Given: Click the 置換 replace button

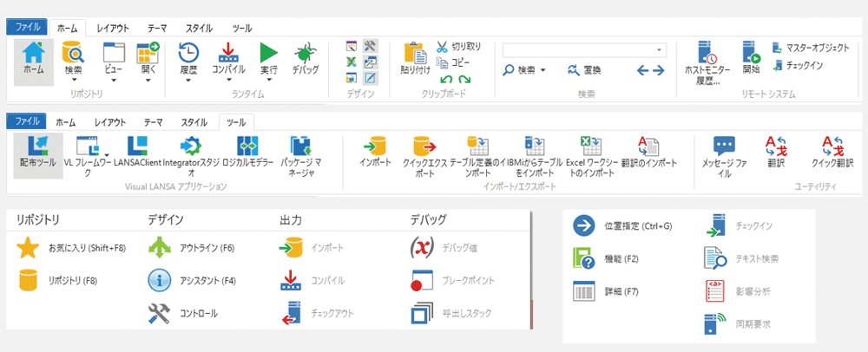Looking at the screenshot, I should click(585, 69).
